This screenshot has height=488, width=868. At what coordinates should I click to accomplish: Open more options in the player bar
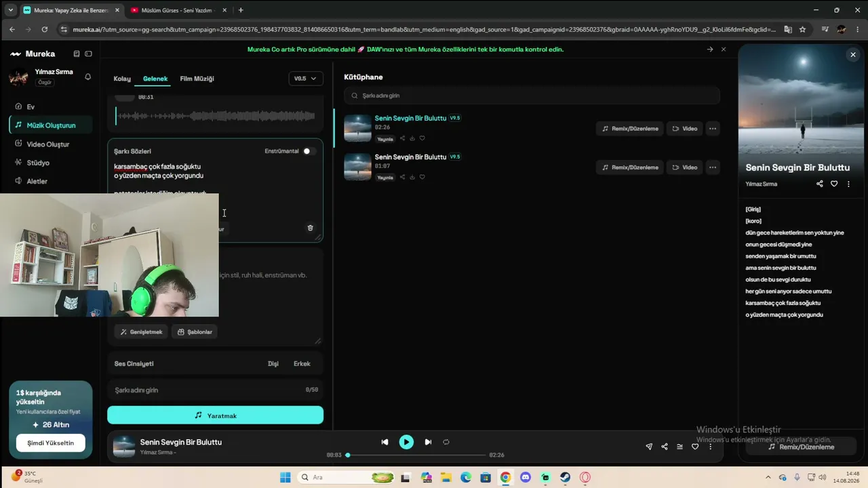tap(711, 447)
